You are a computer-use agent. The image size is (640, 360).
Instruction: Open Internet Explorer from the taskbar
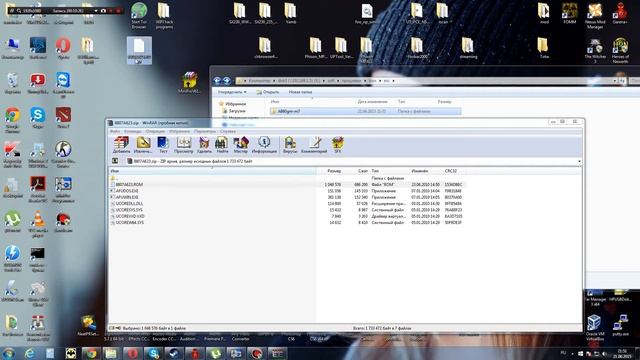tap(29, 353)
